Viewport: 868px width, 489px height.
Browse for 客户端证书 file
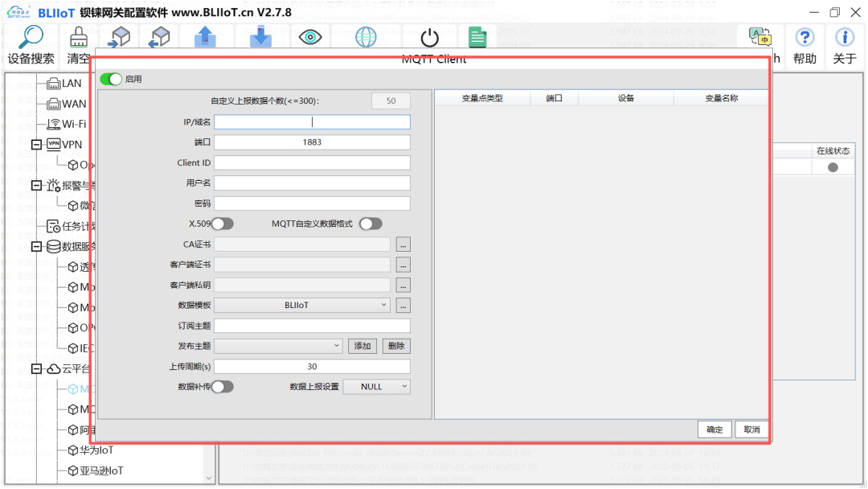(x=403, y=265)
